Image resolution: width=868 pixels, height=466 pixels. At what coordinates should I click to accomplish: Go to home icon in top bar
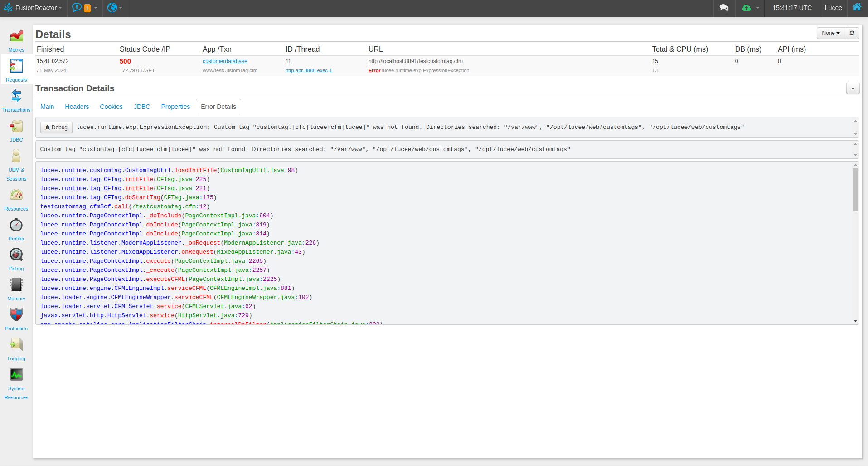(x=857, y=7)
